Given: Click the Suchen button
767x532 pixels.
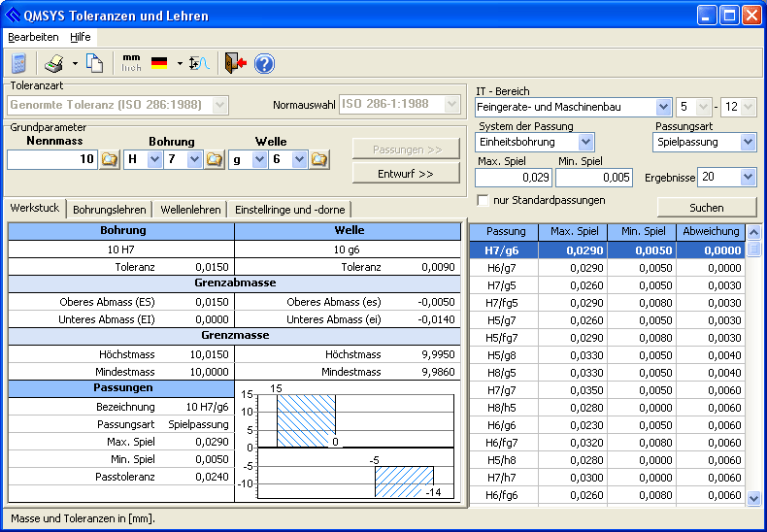Looking at the screenshot, I should (x=707, y=208).
